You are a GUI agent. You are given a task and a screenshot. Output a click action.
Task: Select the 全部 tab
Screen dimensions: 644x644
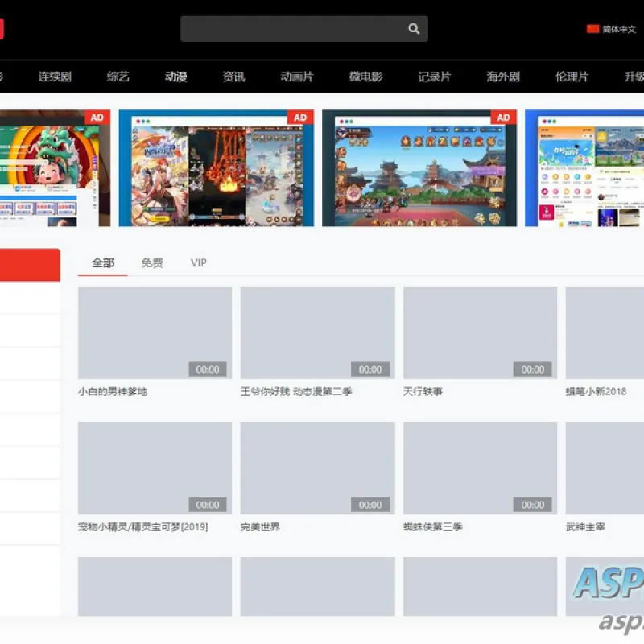tap(103, 263)
